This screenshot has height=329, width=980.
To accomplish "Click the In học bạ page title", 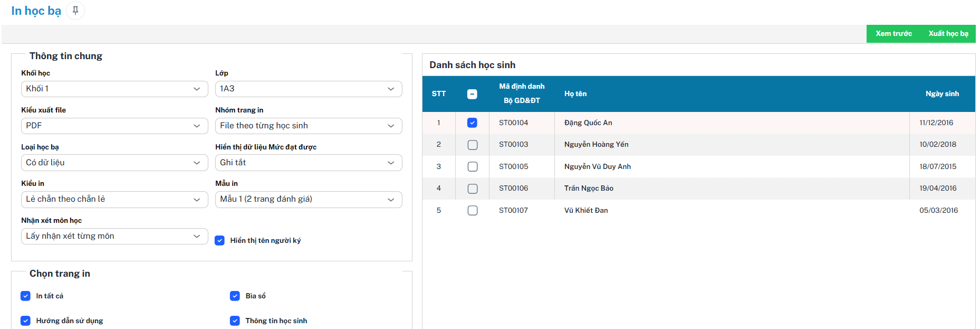I will [36, 11].
